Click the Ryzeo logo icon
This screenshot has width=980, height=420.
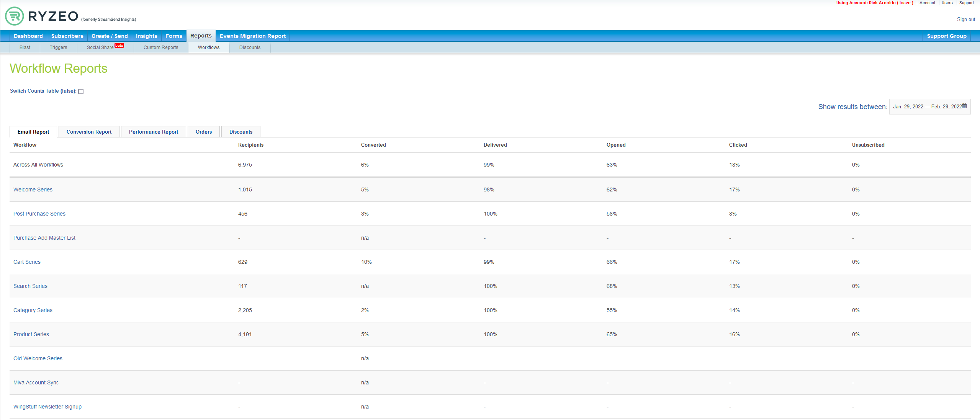click(x=15, y=16)
